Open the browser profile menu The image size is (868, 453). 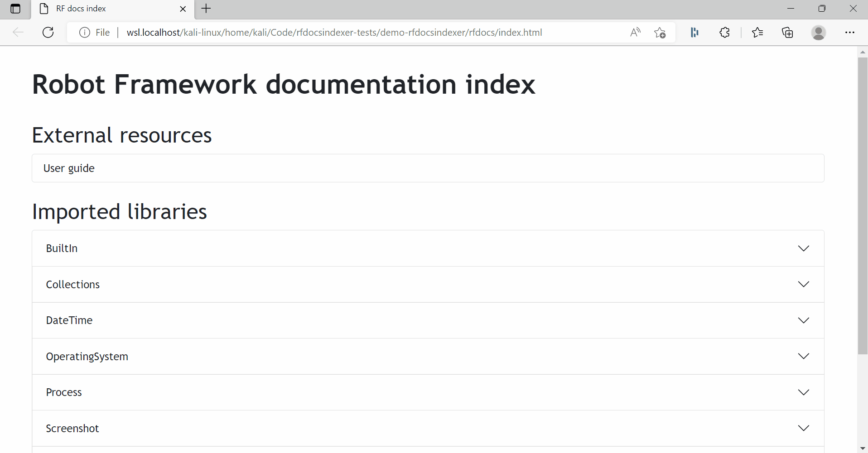(819, 32)
